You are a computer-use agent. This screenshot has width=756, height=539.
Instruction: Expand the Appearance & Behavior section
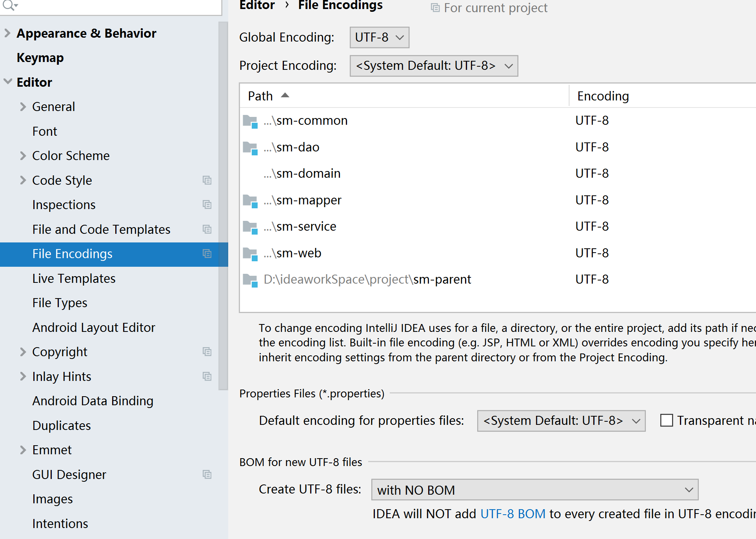[x=7, y=33]
